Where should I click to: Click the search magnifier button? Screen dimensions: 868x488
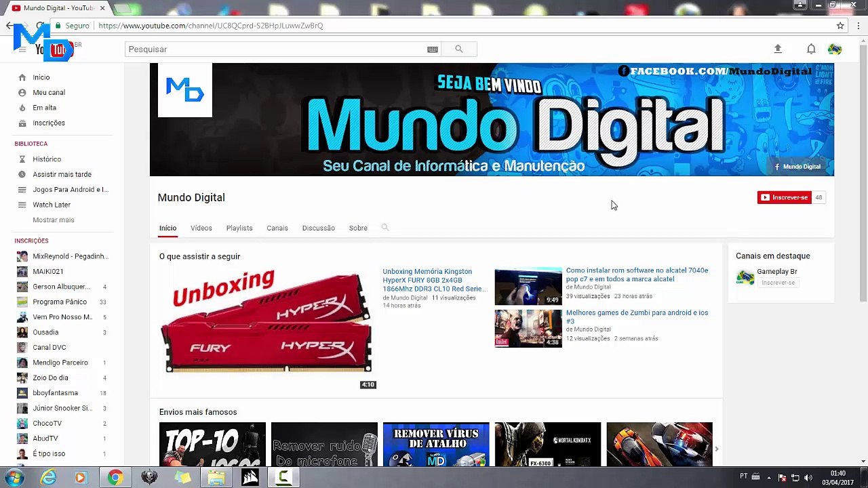point(459,49)
